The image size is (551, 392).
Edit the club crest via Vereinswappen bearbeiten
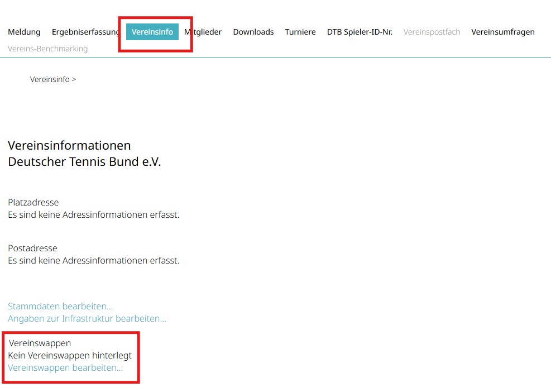coord(65,367)
